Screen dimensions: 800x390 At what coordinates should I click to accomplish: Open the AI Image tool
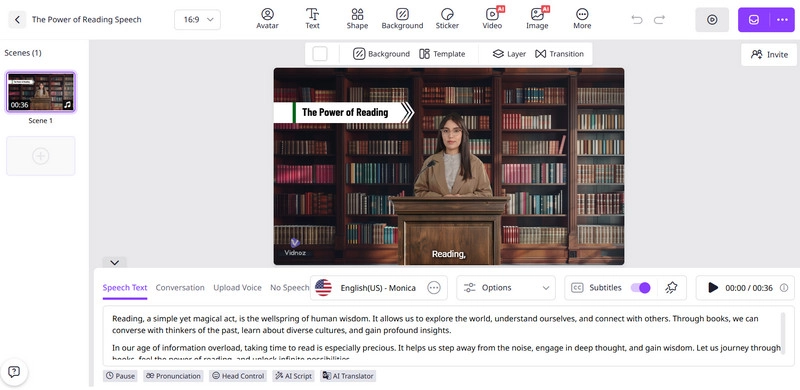click(x=537, y=19)
